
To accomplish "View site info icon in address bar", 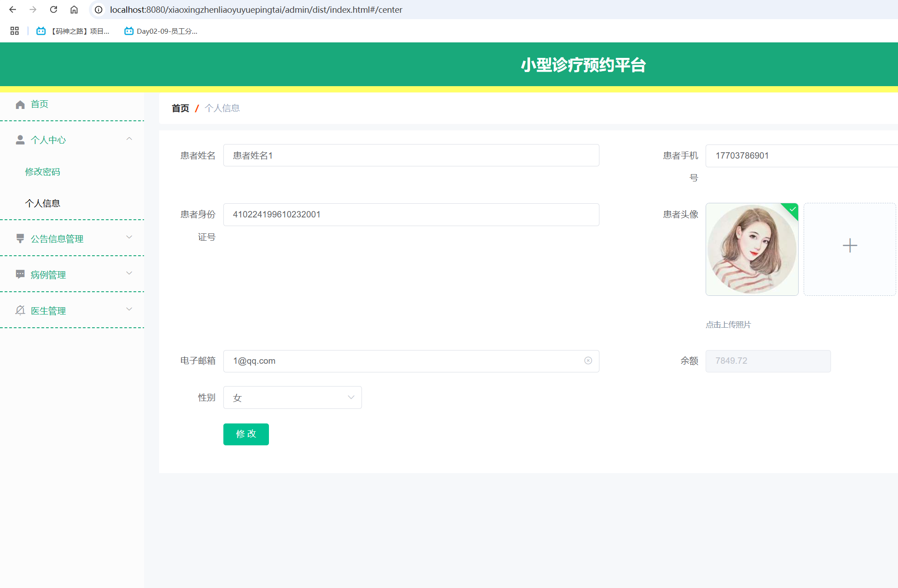I will pos(98,10).
